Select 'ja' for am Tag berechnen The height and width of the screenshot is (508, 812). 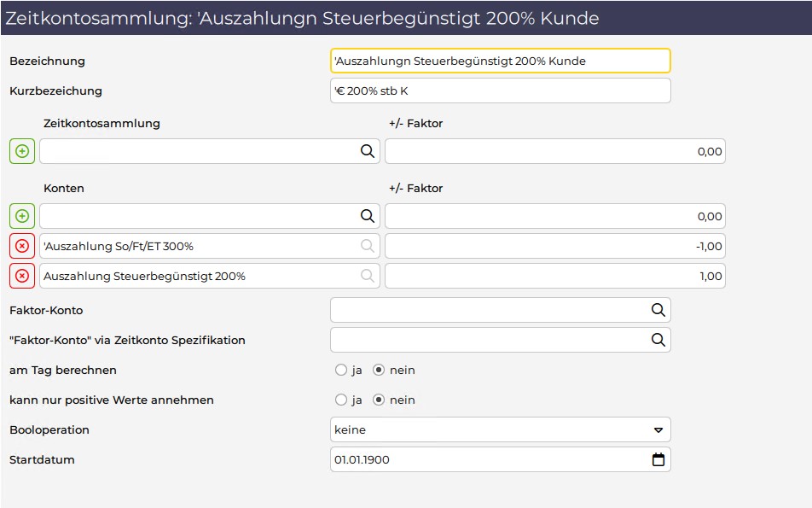point(341,371)
